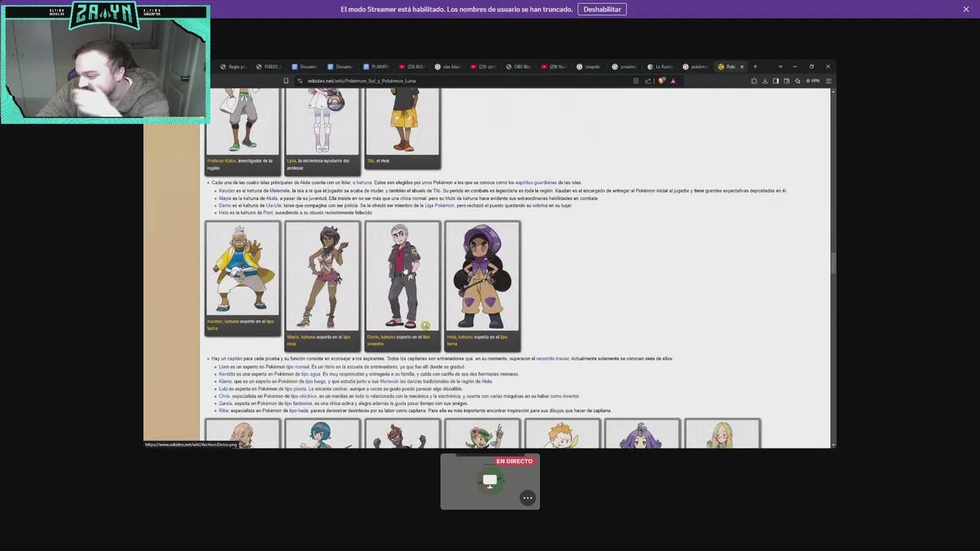Viewport: 980px width, 551px height.
Task: Click the webcam overlay in top-left corner
Action: coord(105,62)
